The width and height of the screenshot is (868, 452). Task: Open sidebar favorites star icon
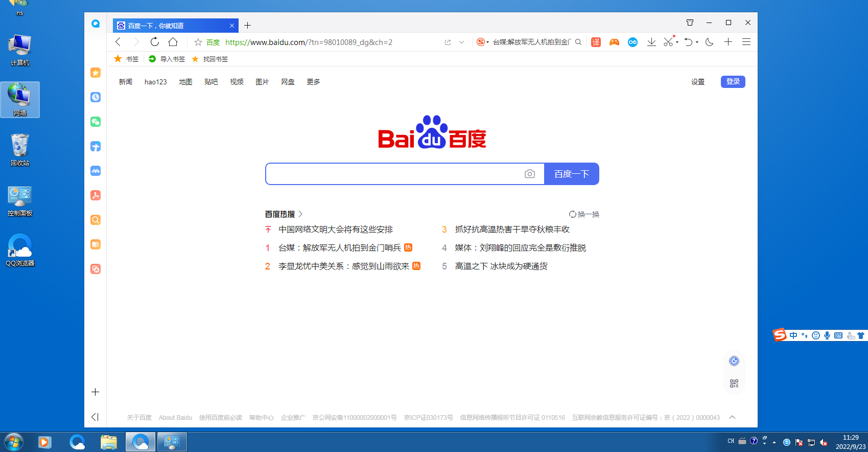pos(96,73)
